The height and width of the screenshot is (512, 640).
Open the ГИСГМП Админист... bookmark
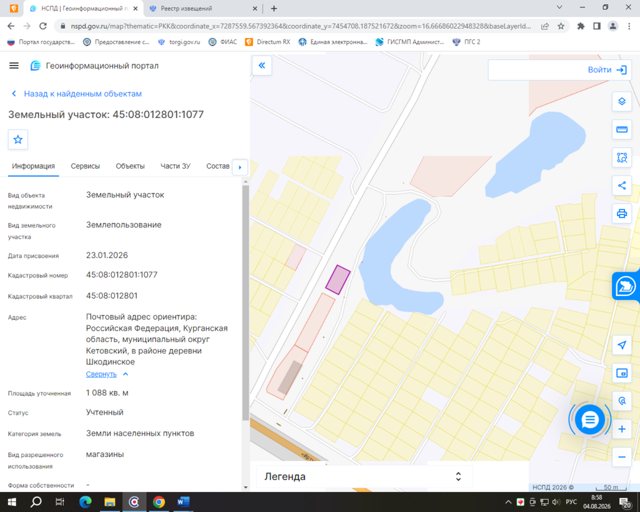click(x=410, y=42)
